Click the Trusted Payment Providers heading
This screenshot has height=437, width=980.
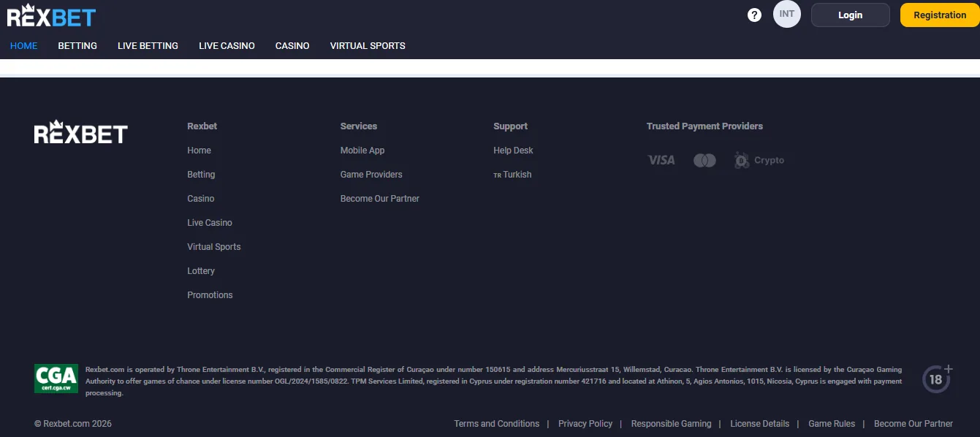point(704,126)
